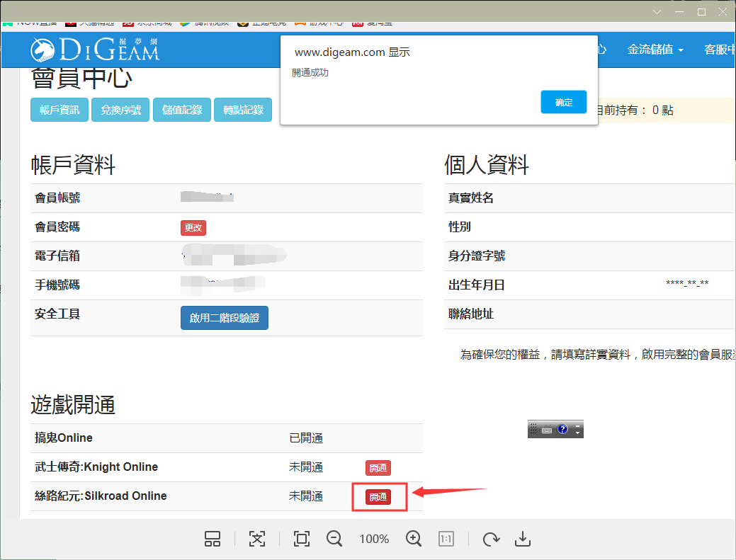
Task: Open the 儲值記錄 tab
Action: click(x=182, y=110)
